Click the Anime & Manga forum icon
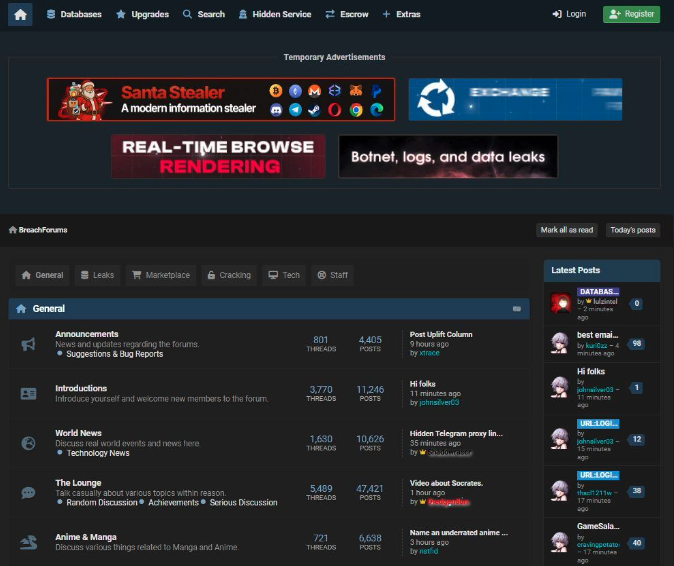 click(x=28, y=542)
